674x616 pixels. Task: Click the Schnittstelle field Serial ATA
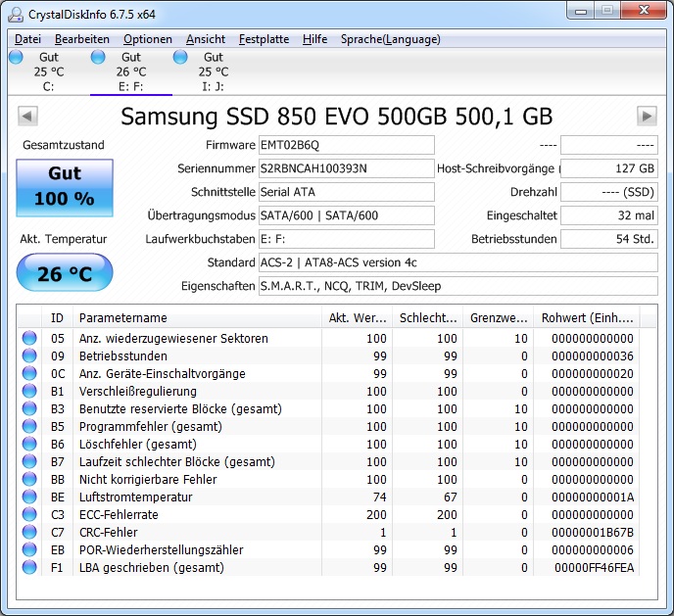pyautogui.click(x=347, y=192)
